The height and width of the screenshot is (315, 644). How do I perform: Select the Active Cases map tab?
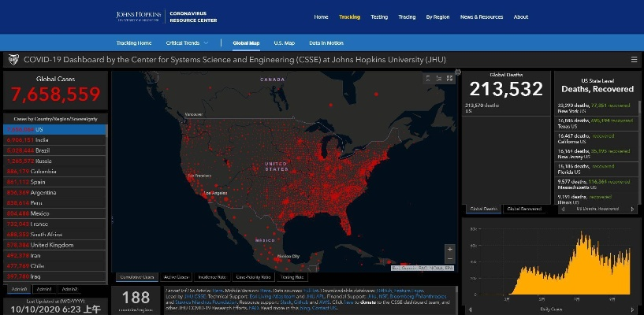177,277
